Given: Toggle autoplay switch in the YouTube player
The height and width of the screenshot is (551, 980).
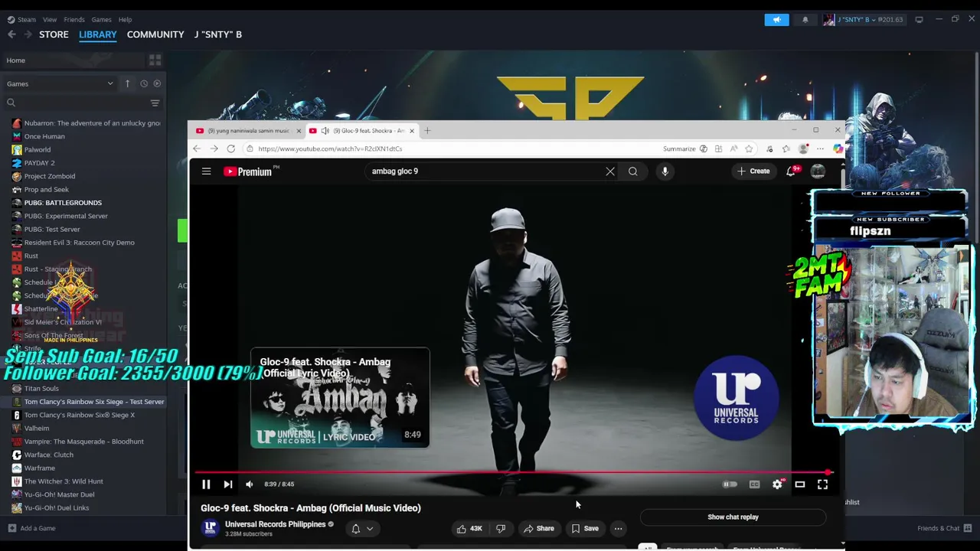Looking at the screenshot, I should tap(730, 484).
